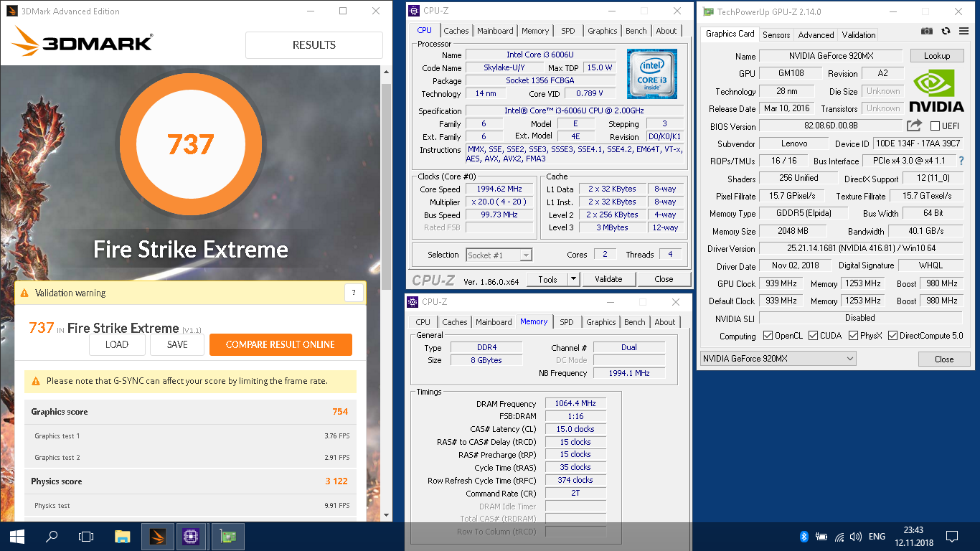Click the DRAM Frequency value 1064.4 MHz
The width and height of the screenshot is (980, 551).
[575, 404]
